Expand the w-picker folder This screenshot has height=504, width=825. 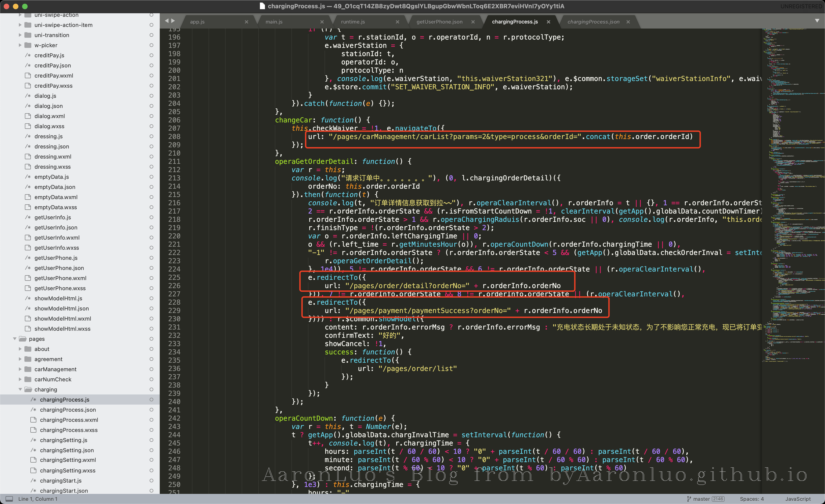pyautogui.click(x=20, y=45)
